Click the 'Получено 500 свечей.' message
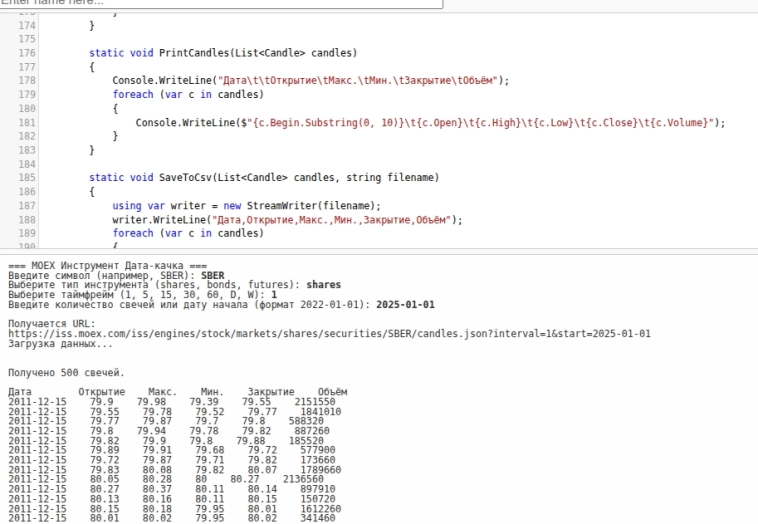 coord(66,372)
